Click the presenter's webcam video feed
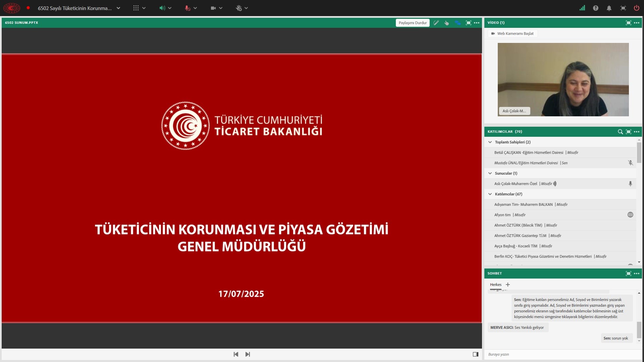Image resolution: width=644 pixels, height=362 pixels. tap(563, 79)
